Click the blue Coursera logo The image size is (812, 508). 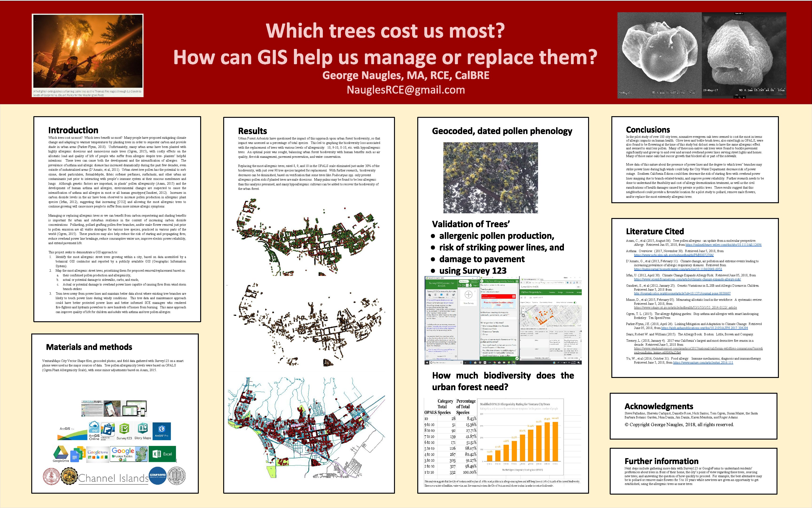(157, 476)
